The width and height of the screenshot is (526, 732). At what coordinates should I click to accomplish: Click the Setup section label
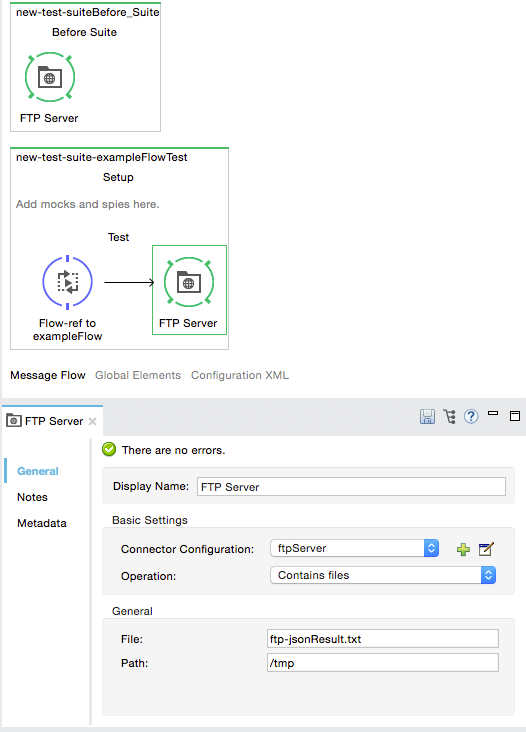(x=118, y=177)
